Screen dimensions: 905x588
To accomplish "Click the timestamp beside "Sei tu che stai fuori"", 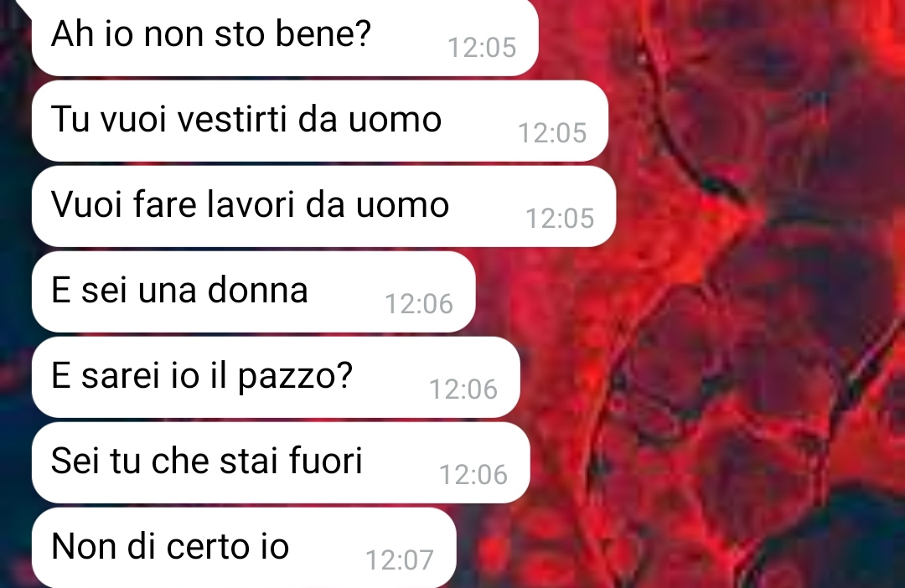I will pos(473,474).
